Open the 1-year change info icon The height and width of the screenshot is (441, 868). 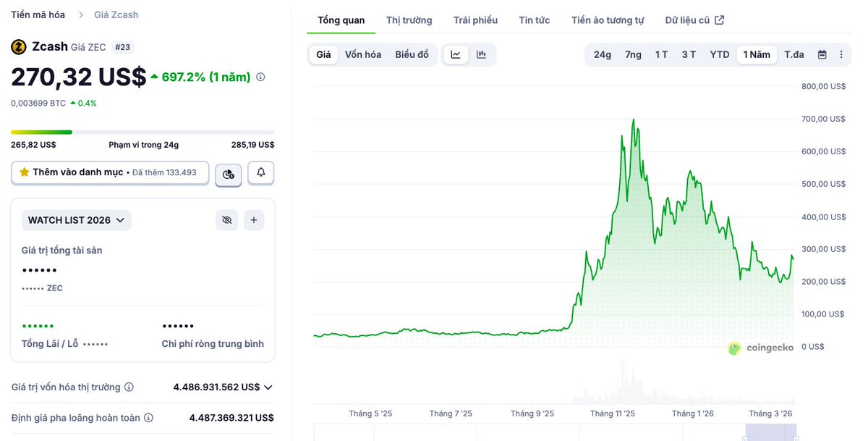[x=260, y=77]
